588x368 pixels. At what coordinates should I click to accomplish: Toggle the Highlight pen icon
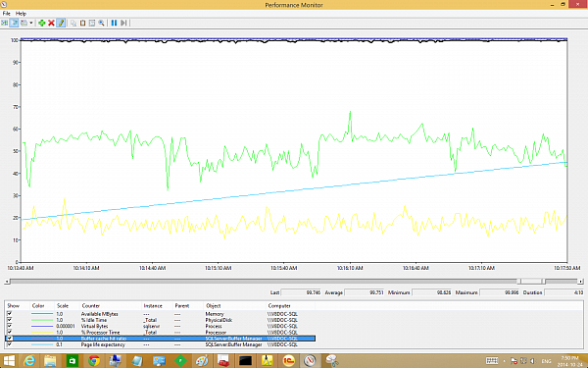61,23
